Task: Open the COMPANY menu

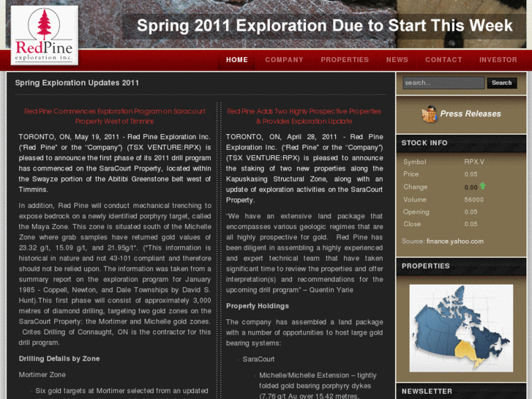Action: tap(285, 60)
